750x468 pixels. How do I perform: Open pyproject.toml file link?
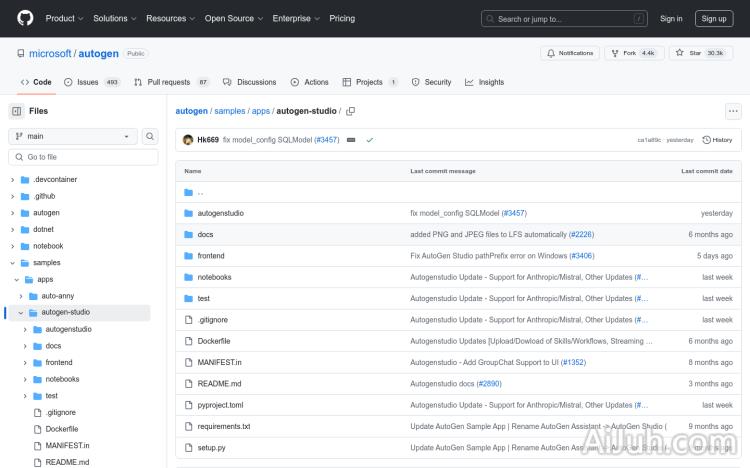(x=220, y=405)
